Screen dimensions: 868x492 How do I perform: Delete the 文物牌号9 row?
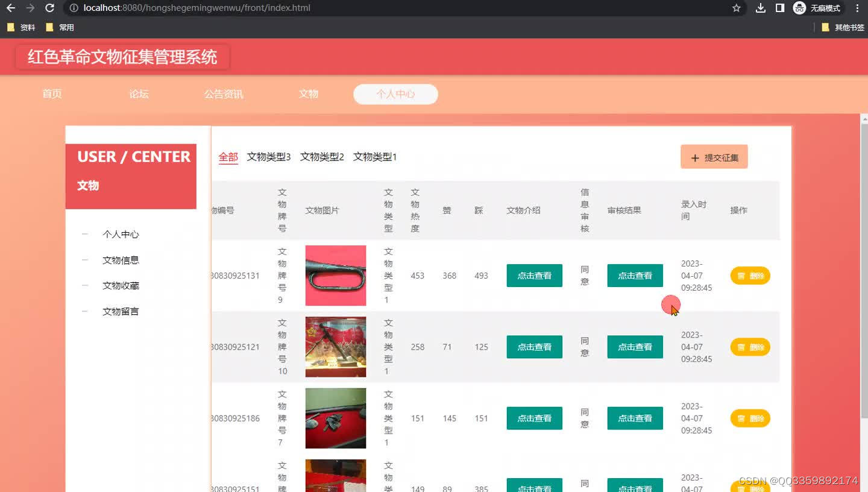tap(750, 276)
